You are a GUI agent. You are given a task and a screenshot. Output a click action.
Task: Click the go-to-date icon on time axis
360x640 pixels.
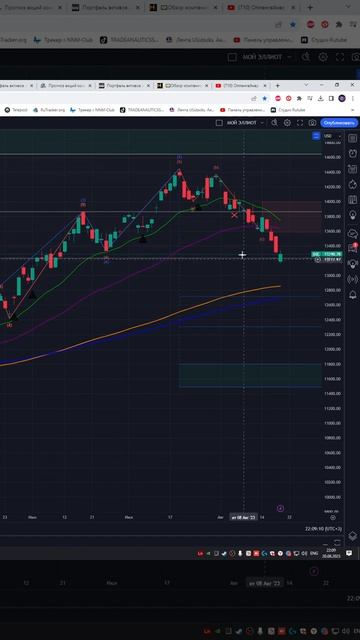coord(333,517)
